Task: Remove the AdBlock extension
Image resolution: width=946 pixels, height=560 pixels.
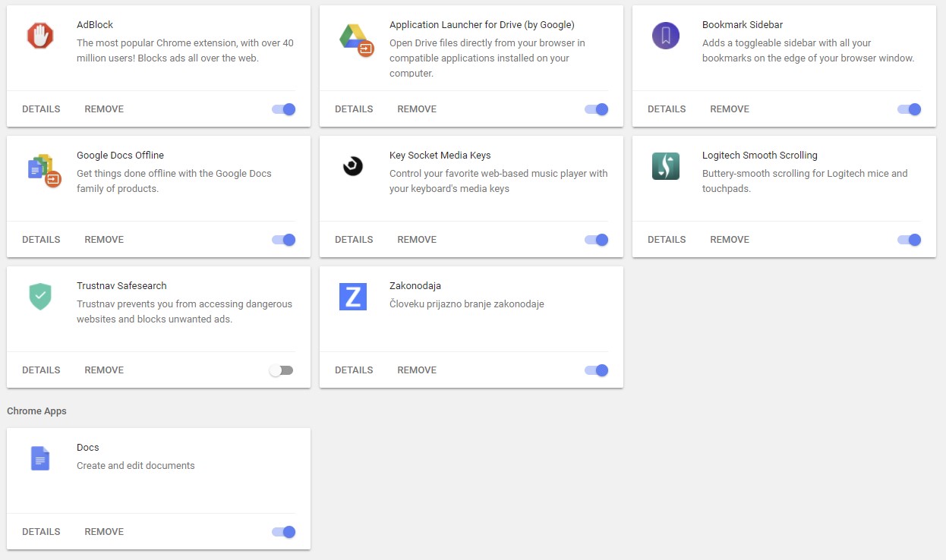Action: click(104, 109)
